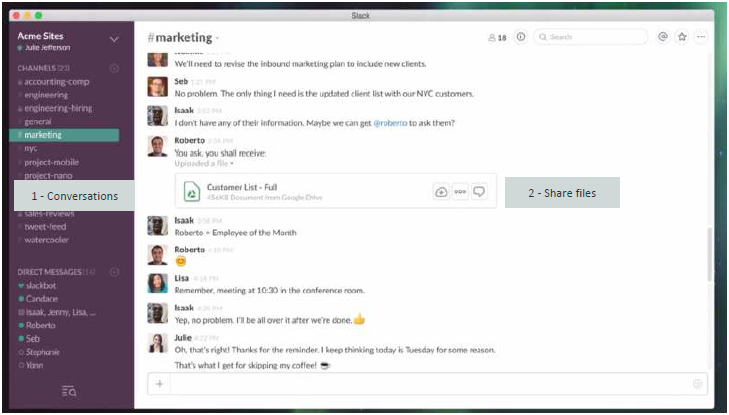
Task: Open the accounting-comp channel
Action: pos(57,82)
